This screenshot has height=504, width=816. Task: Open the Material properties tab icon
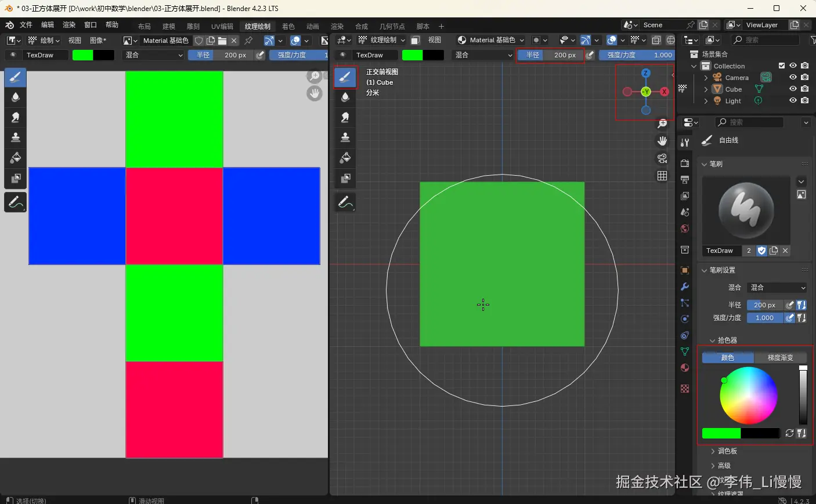pyautogui.click(x=685, y=368)
